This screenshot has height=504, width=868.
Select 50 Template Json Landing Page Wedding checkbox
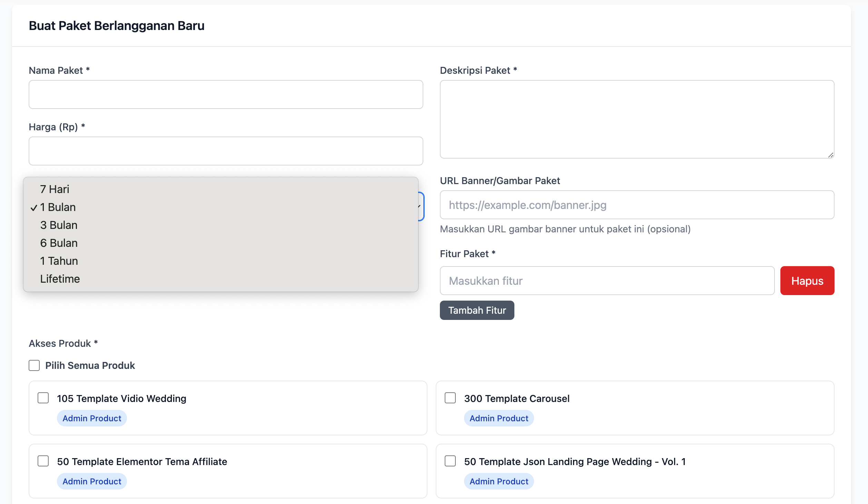450,461
